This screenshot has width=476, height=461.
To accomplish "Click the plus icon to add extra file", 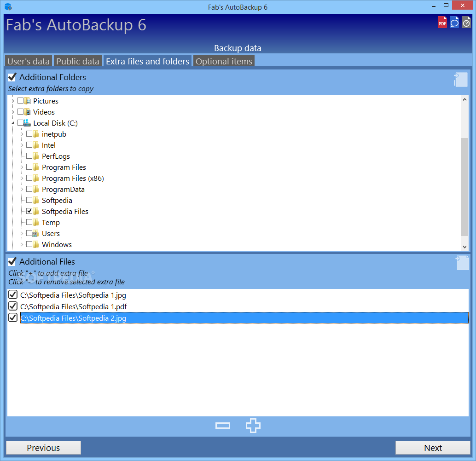I will click(253, 426).
